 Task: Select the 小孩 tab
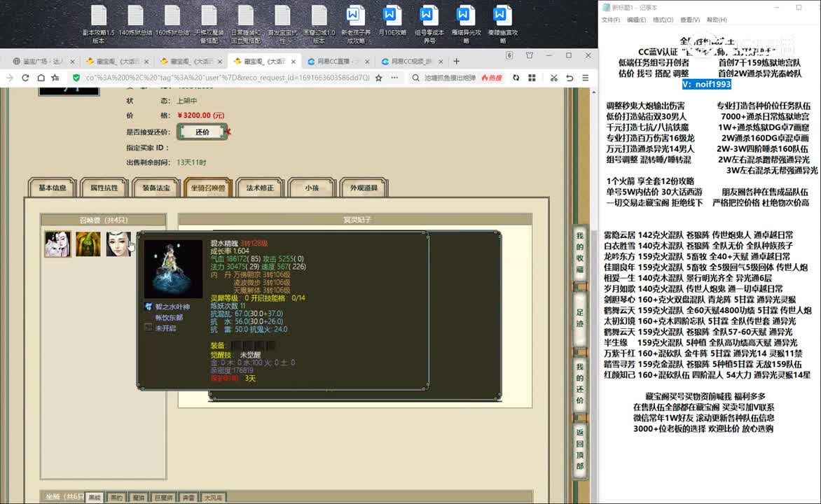312,188
